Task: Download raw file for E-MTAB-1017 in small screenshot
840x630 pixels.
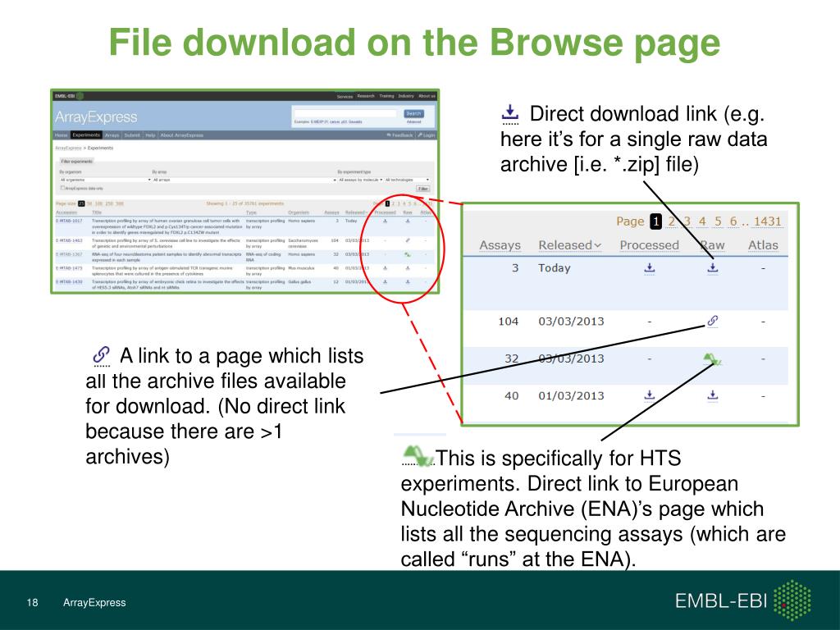Action: click(408, 221)
